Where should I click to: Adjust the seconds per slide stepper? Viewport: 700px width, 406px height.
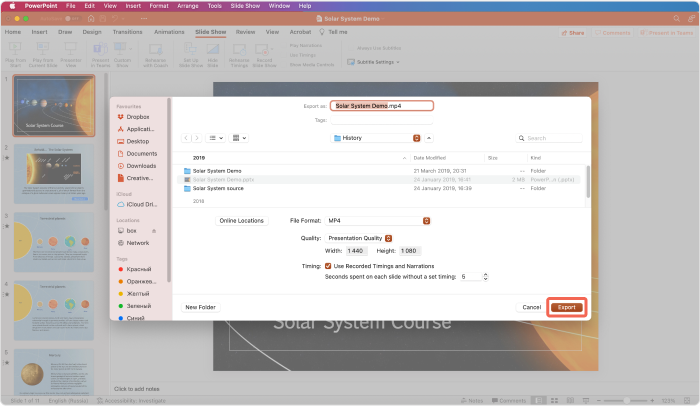[x=484, y=276]
